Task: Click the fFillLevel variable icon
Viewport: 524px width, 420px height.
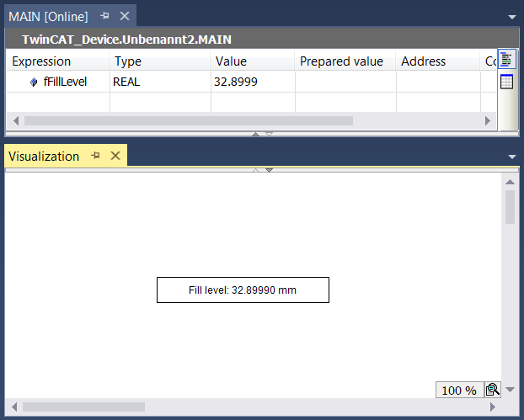Action: click(34, 82)
